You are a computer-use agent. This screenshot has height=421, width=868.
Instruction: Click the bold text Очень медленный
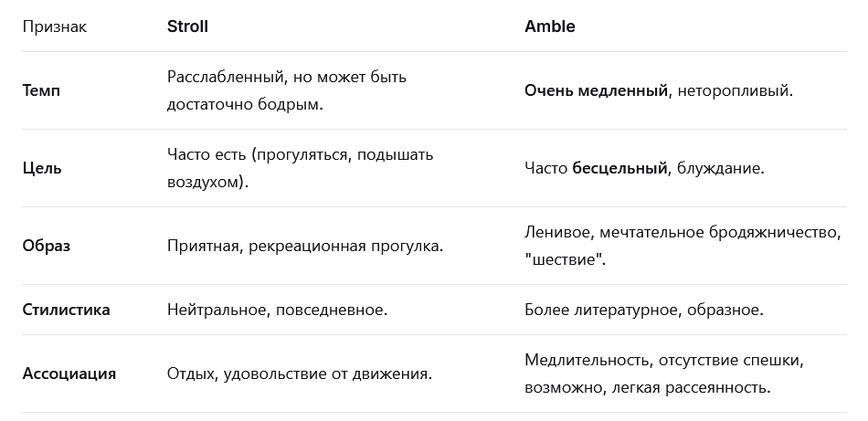(597, 90)
